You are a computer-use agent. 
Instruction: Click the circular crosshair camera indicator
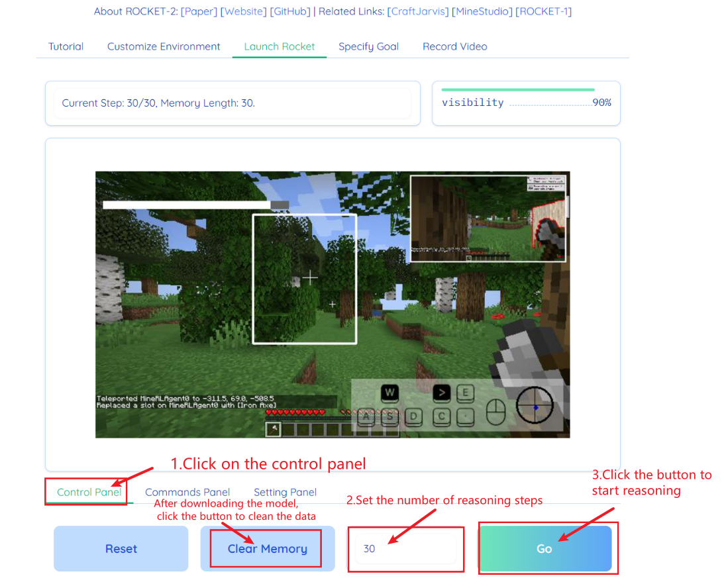[535, 405]
